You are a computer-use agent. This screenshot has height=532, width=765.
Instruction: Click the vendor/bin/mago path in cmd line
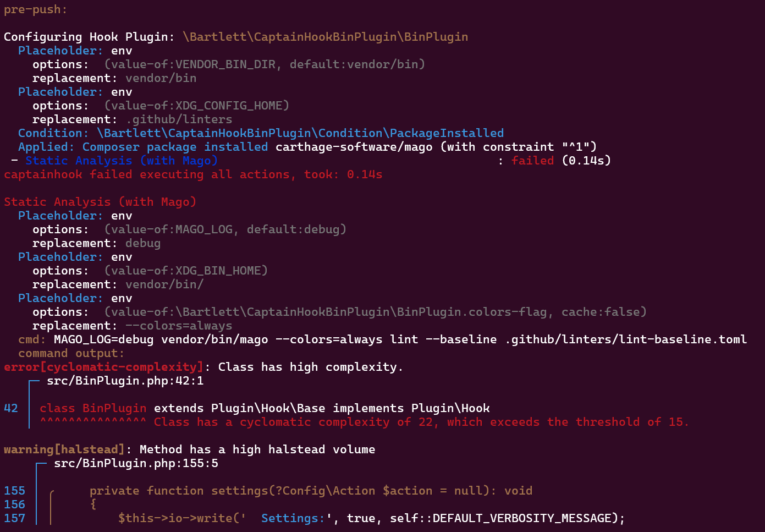pyautogui.click(x=214, y=339)
